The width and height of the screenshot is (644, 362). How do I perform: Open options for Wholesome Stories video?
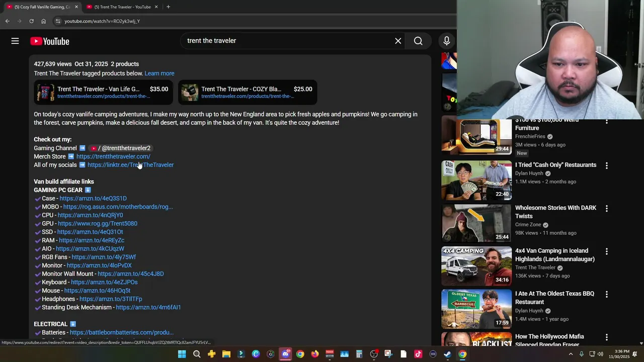606,208
